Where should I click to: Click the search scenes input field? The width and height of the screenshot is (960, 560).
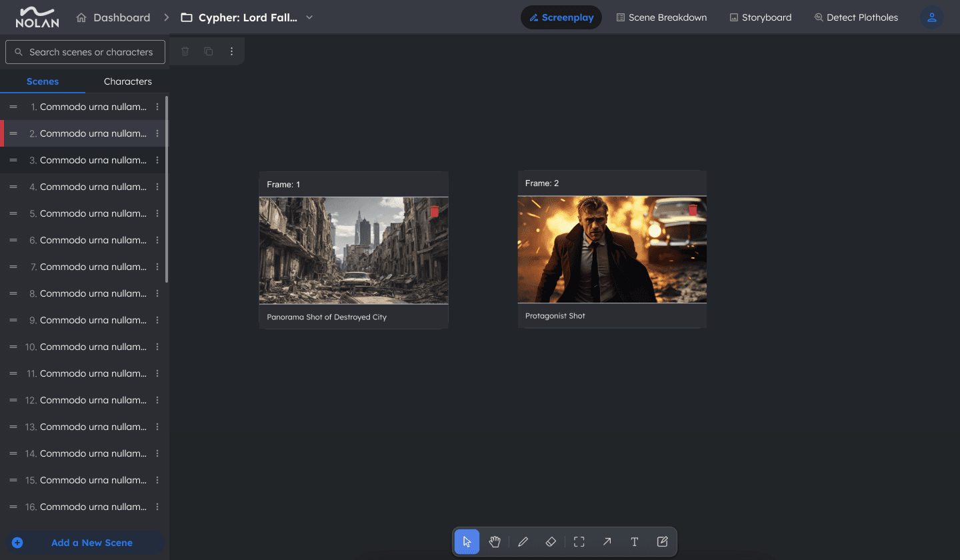click(85, 51)
